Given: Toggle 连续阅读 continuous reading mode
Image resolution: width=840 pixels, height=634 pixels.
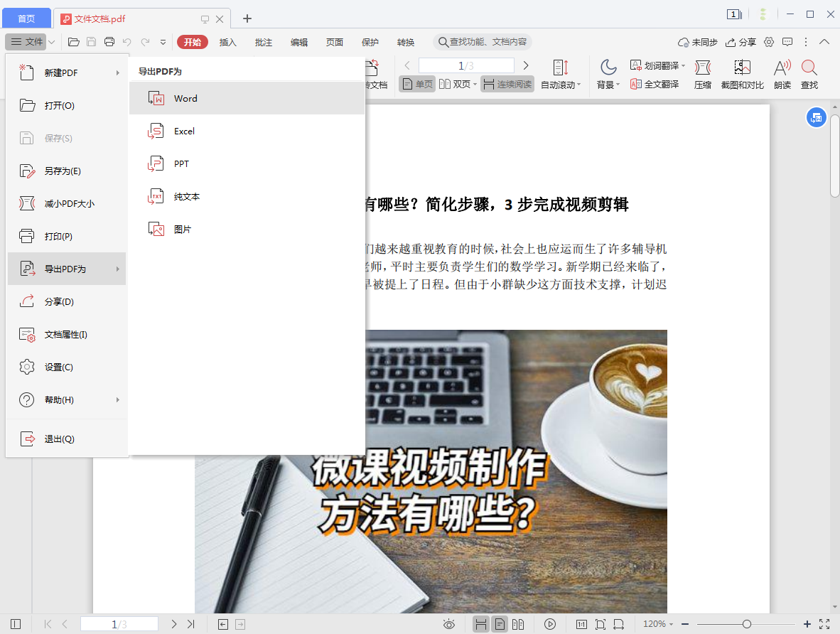Looking at the screenshot, I should 507,84.
